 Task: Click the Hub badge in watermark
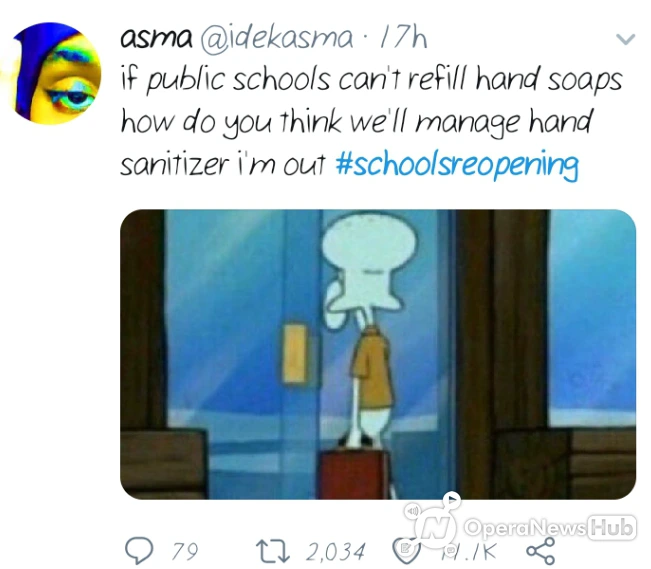pyautogui.click(x=612, y=527)
